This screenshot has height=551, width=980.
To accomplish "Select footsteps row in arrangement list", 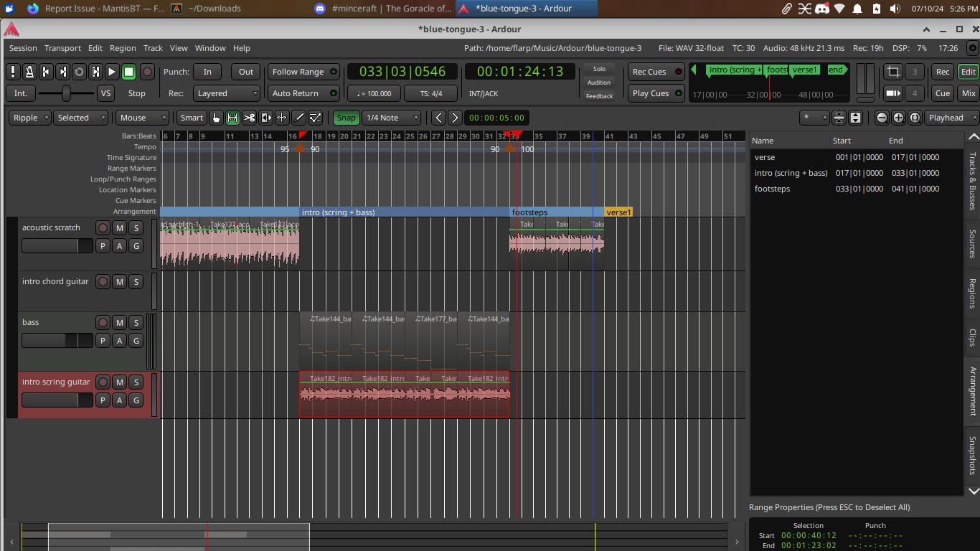I will [772, 189].
